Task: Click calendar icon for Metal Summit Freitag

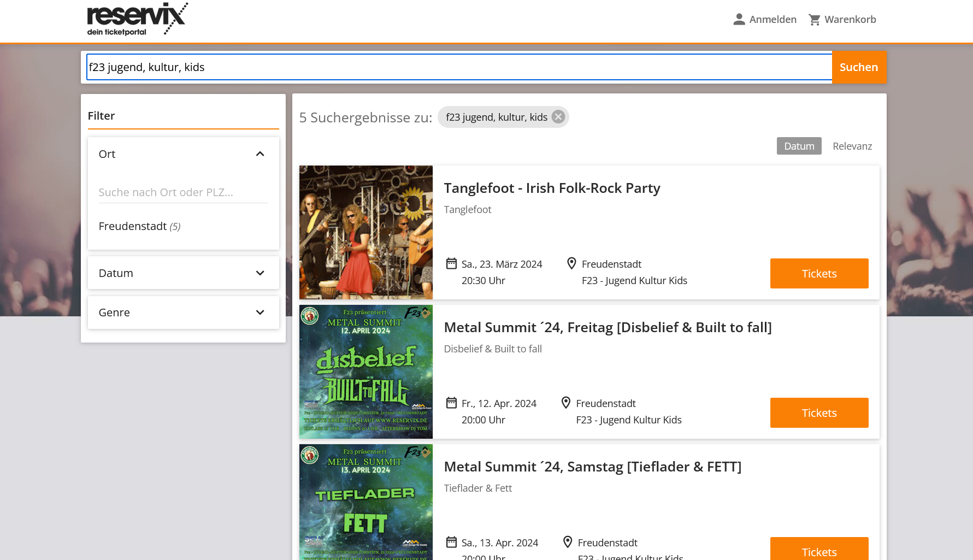Action: [451, 403]
